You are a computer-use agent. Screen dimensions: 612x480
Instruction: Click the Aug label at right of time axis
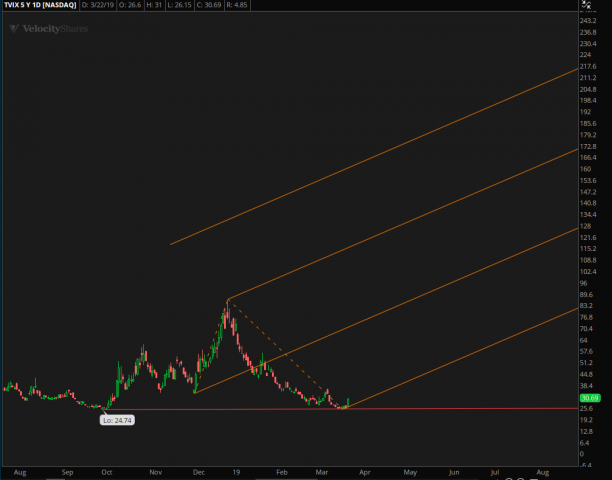point(543,472)
